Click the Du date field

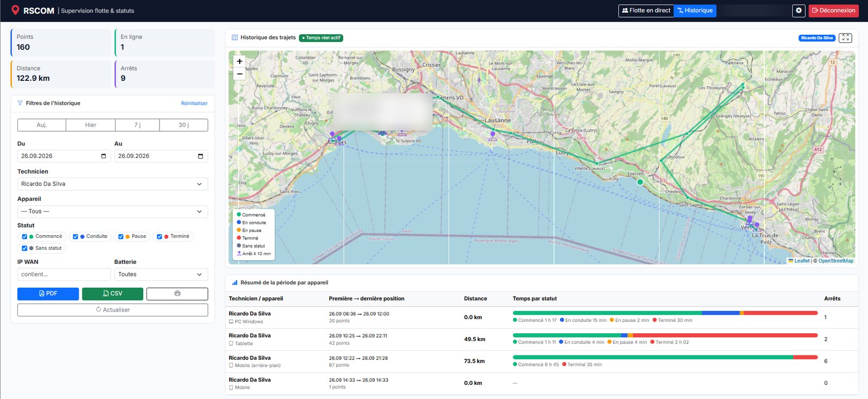pos(64,156)
